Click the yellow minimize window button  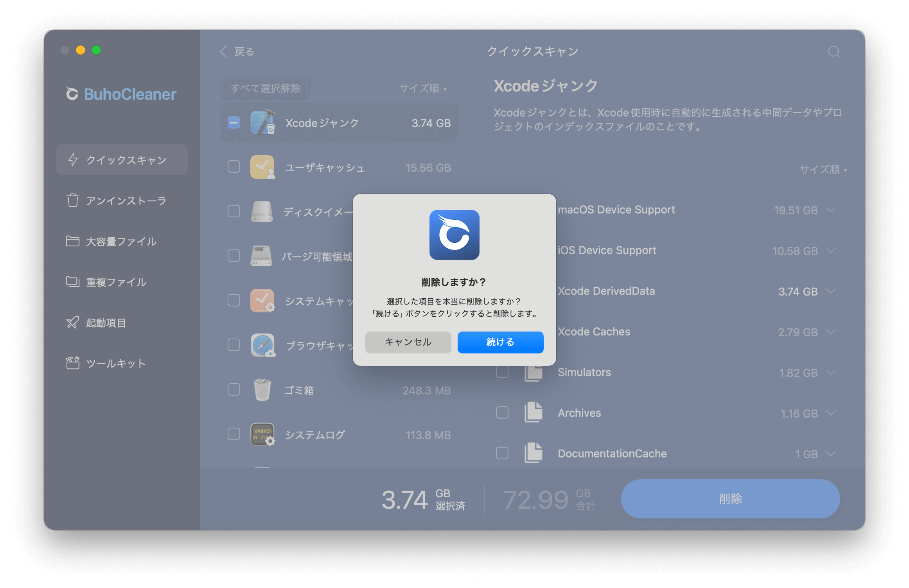coord(81,50)
